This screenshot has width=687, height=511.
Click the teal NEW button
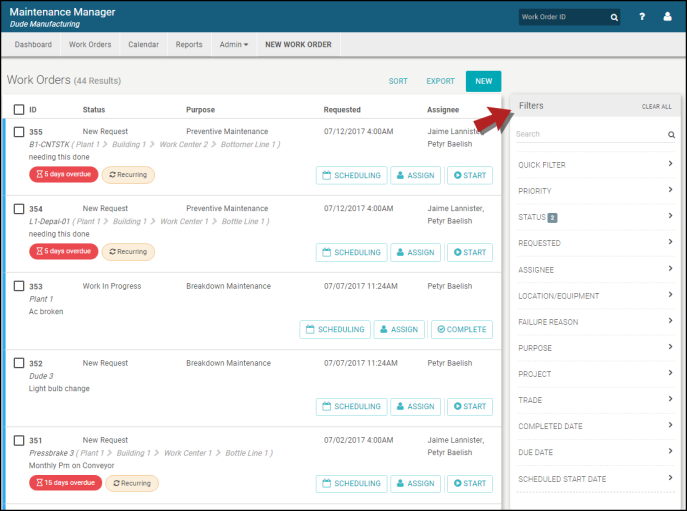(x=483, y=81)
